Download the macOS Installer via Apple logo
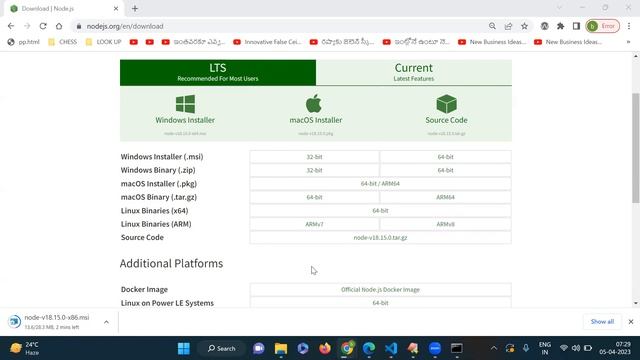 coord(314,104)
